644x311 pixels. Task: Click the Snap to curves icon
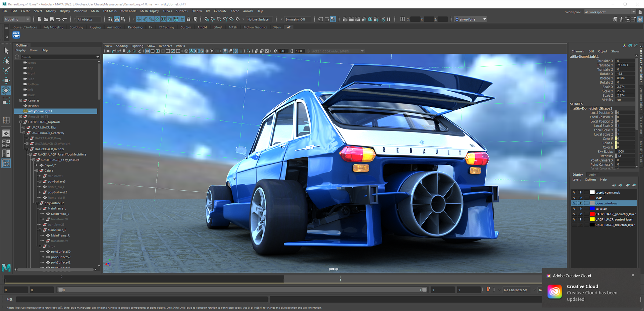point(213,19)
